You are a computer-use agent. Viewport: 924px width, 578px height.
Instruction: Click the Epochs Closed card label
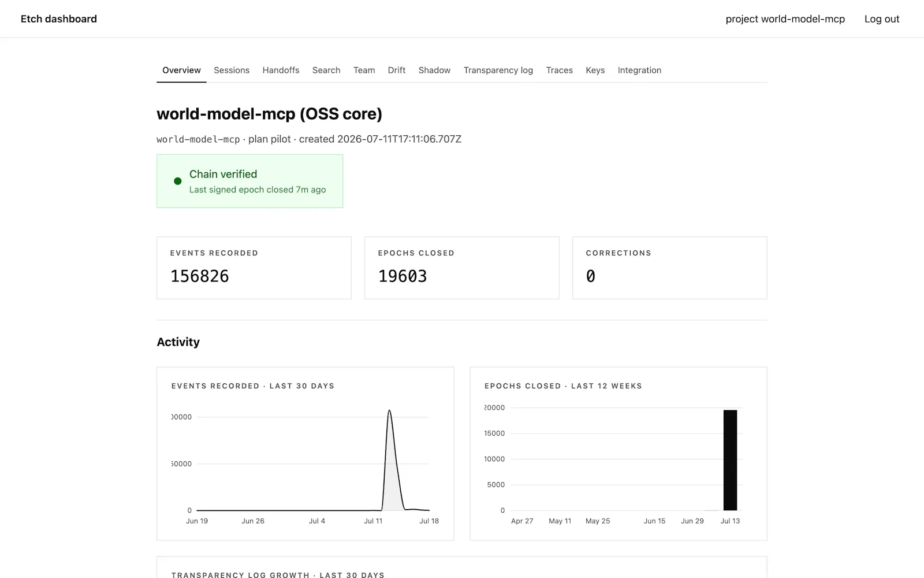click(x=416, y=253)
